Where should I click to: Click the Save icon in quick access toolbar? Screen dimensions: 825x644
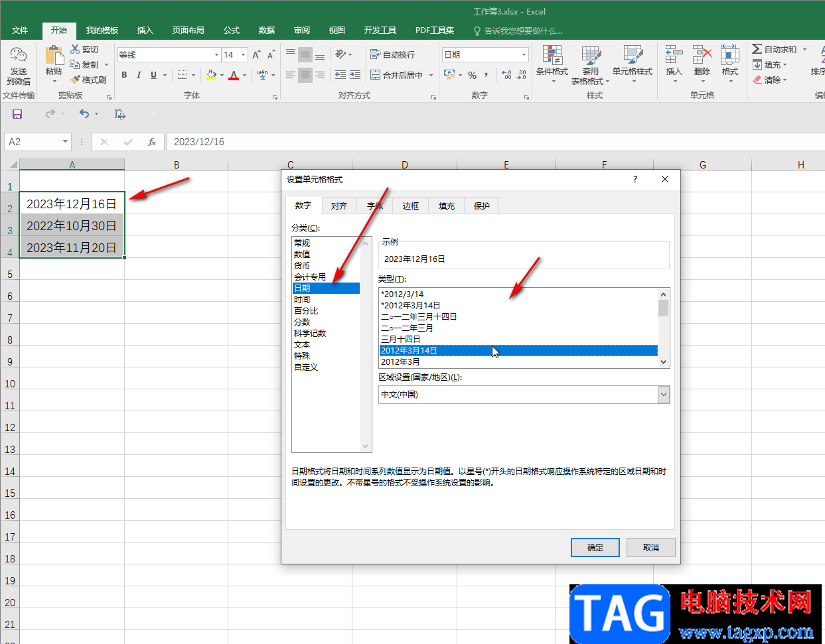point(17,114)
